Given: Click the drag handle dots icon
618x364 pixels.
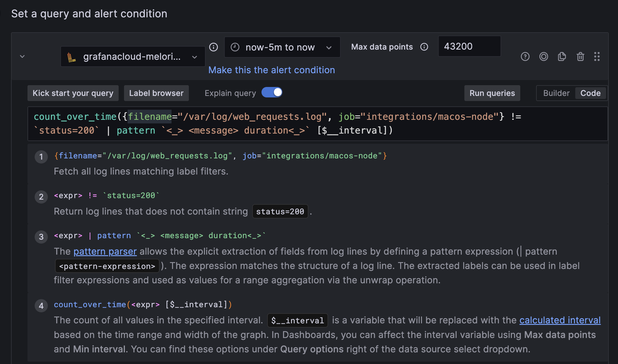Looking at the screenshot, I should [x=597, y=56].
